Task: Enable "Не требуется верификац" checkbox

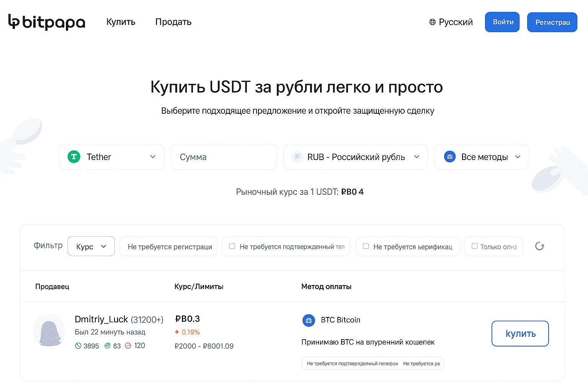Action: [366, 246]
